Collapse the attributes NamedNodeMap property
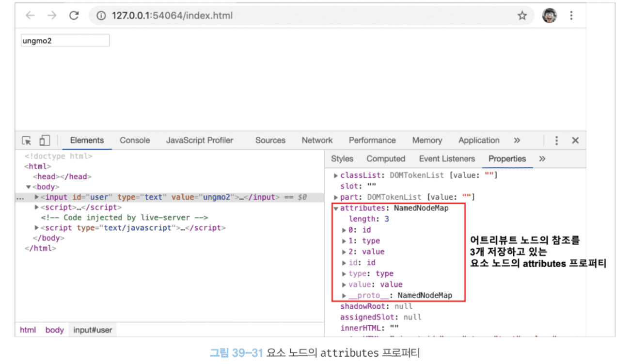 336,208
